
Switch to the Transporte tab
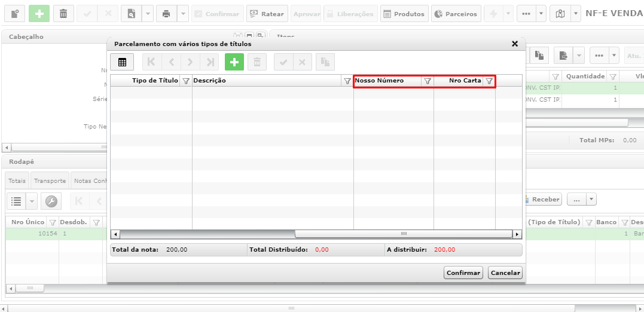pyautogui.click(x=50, y=181)
